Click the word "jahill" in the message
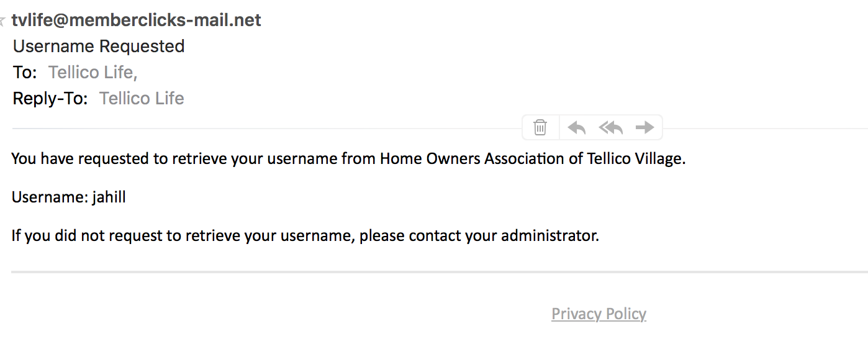 [109, 197]
